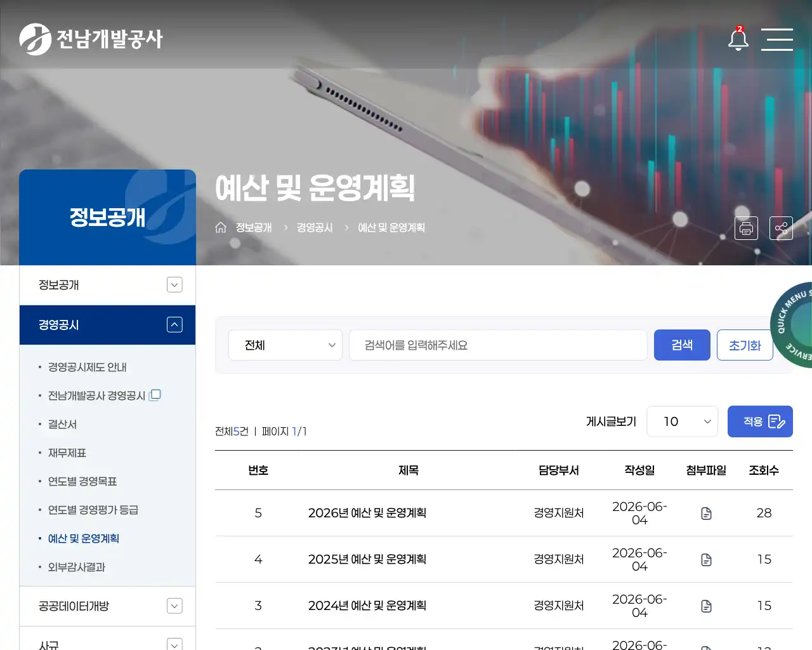Image resolution: width=812 pixels, height=650 pixels.
Task: Open the 게시글보기 count dropdown showing 10
Action: click(682, 421)
